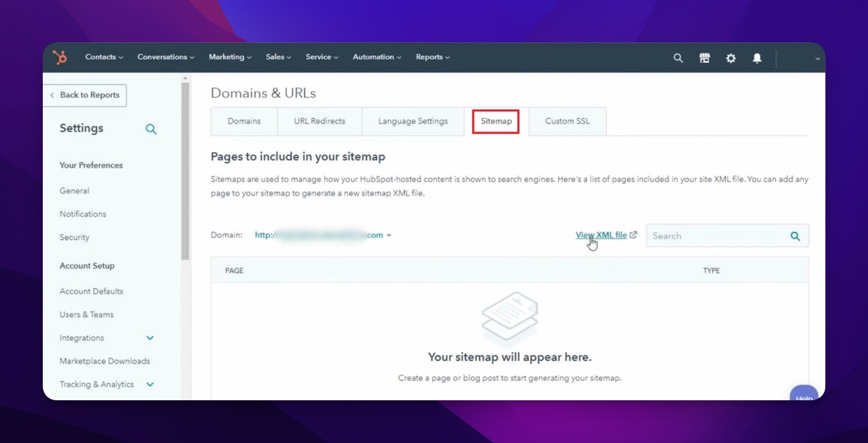
Task: Click the notifications bell icon
Action: tap(757, 57)
